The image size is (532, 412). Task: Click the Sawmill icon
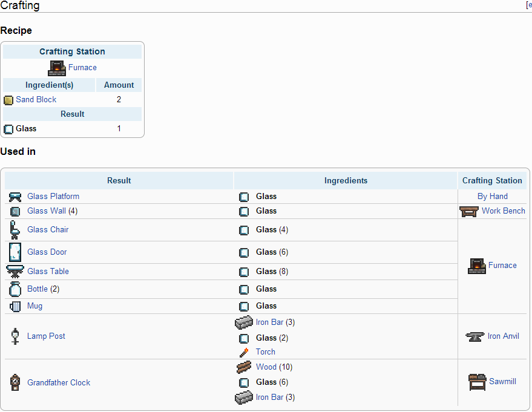coord(478,382)
